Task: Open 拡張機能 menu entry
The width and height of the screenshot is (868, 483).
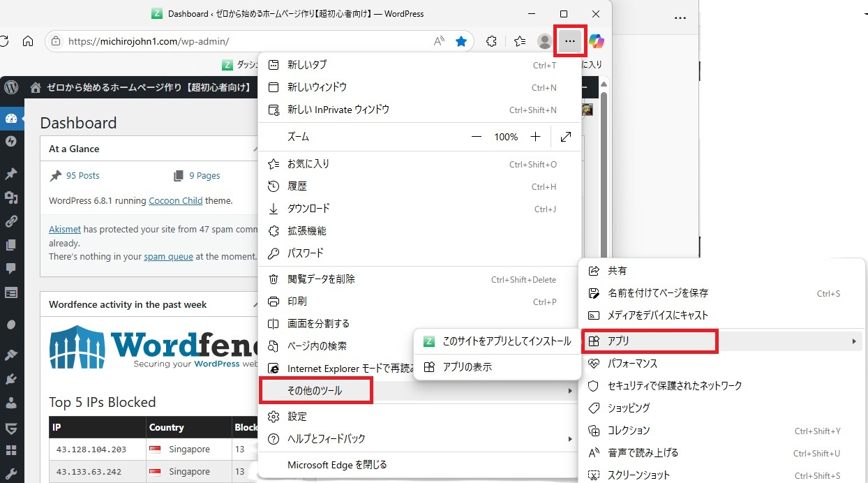Action: pyautogui.click(x=419, y=231)
